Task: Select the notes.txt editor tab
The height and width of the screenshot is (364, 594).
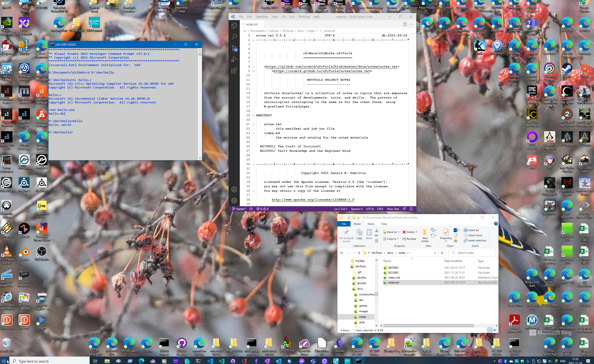Action: (252, 24)
